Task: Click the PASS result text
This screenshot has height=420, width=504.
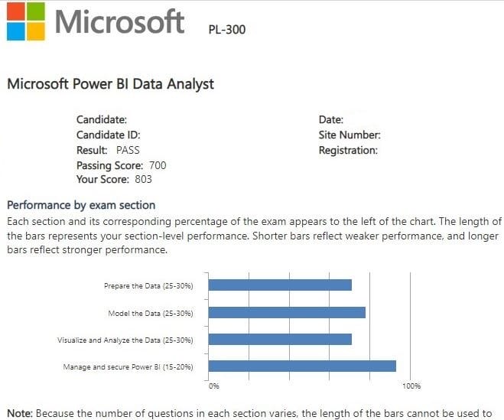Action: tap(128, 150)
